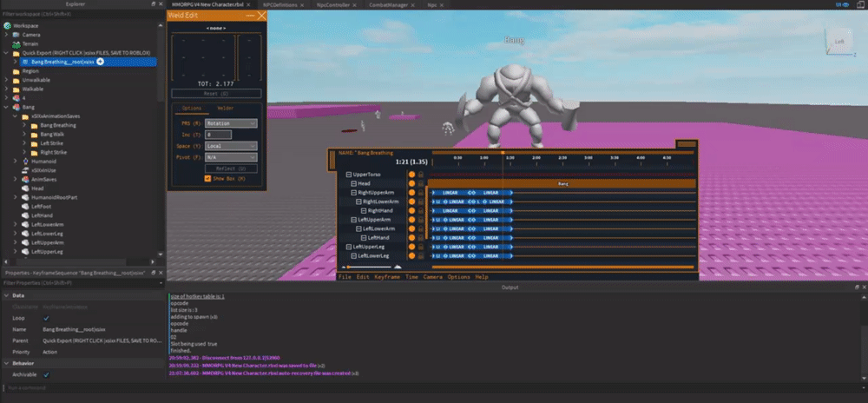868x403 pixels.
Task: Open the Pivot (F) N/A dropdown
Action: (231, 157)
